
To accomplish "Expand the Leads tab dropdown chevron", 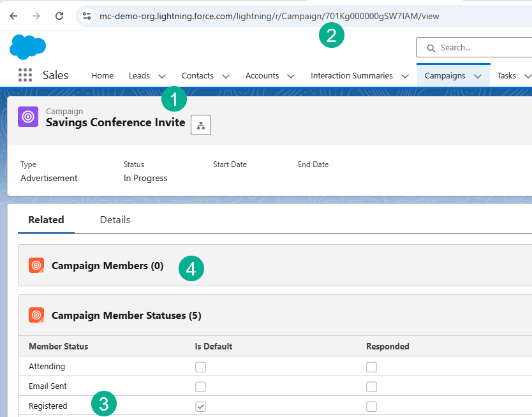I will pos(162,76).
